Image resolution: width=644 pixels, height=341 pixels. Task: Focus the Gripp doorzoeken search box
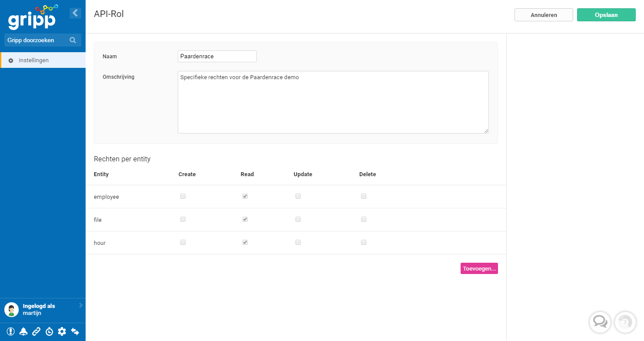(43, 40)
